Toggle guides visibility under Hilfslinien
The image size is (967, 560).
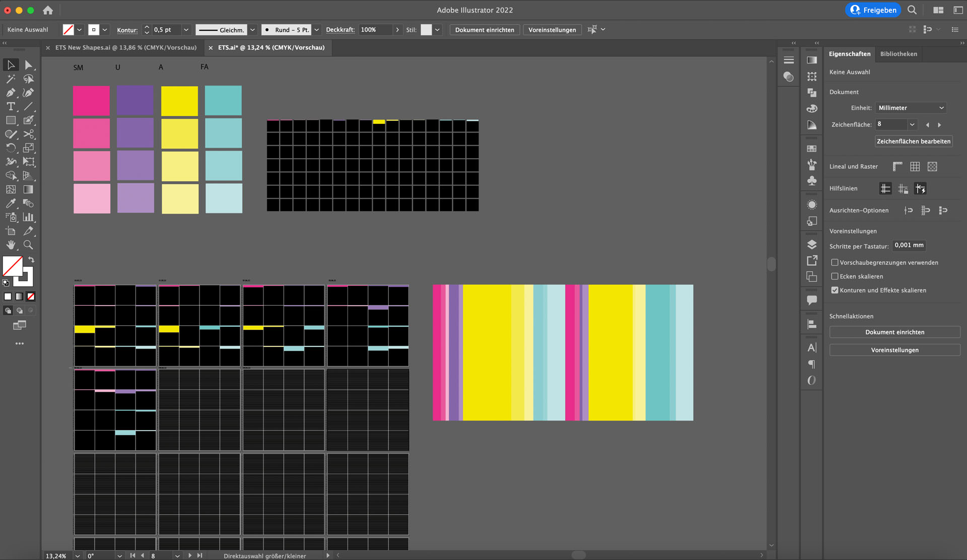tap(885, 189)
